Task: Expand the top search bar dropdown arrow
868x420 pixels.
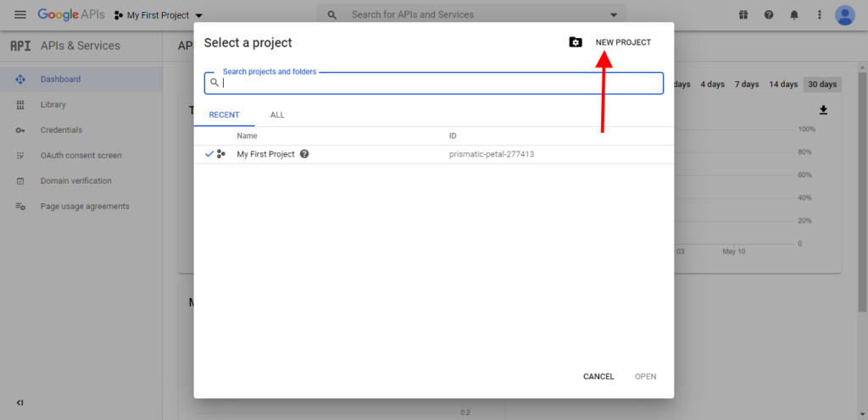Action: (x=614, y=15)
